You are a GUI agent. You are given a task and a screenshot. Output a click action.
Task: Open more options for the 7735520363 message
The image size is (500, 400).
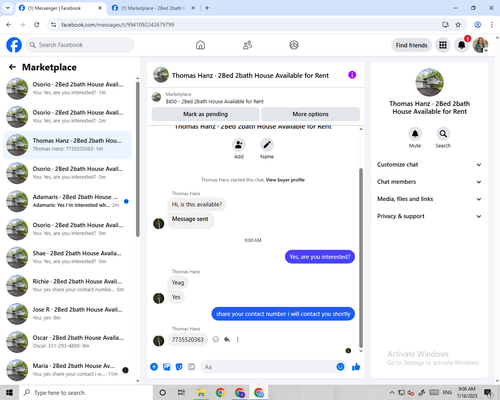[x=238, y=340]
